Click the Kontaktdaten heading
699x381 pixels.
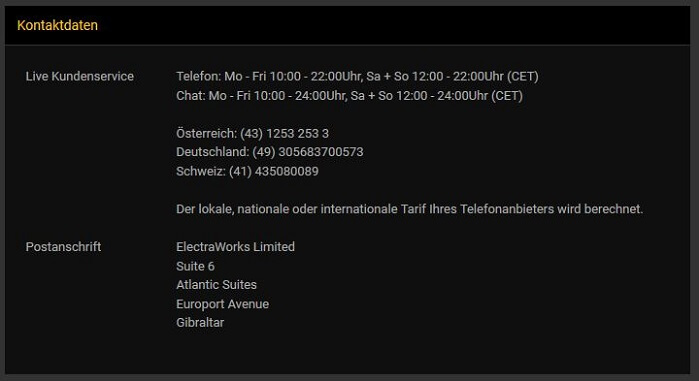pos(58,25)
